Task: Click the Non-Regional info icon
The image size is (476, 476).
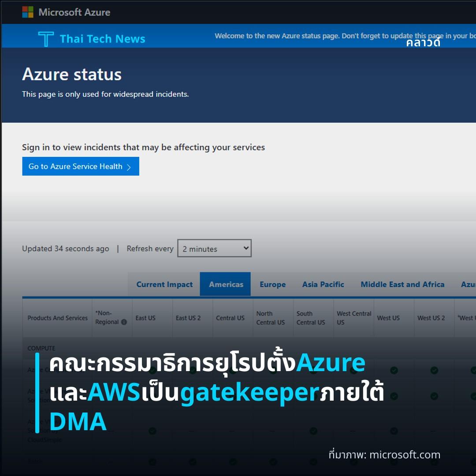Action: point(124,322)
